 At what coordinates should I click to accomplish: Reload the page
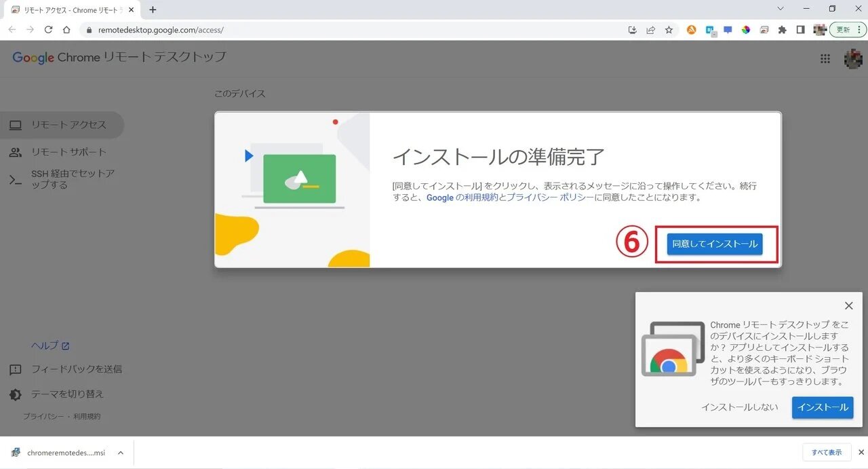tap(48, 30)
